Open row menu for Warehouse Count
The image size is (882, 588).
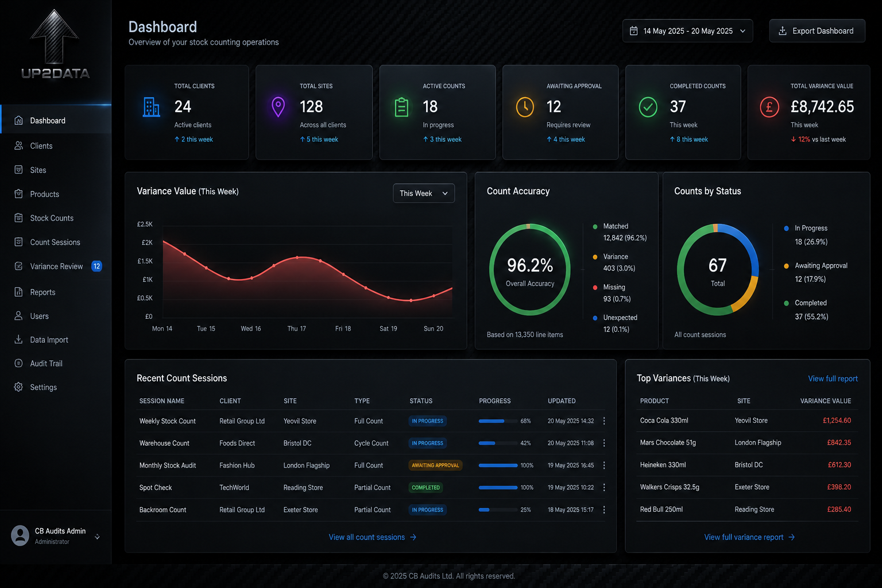coord(604,443)
